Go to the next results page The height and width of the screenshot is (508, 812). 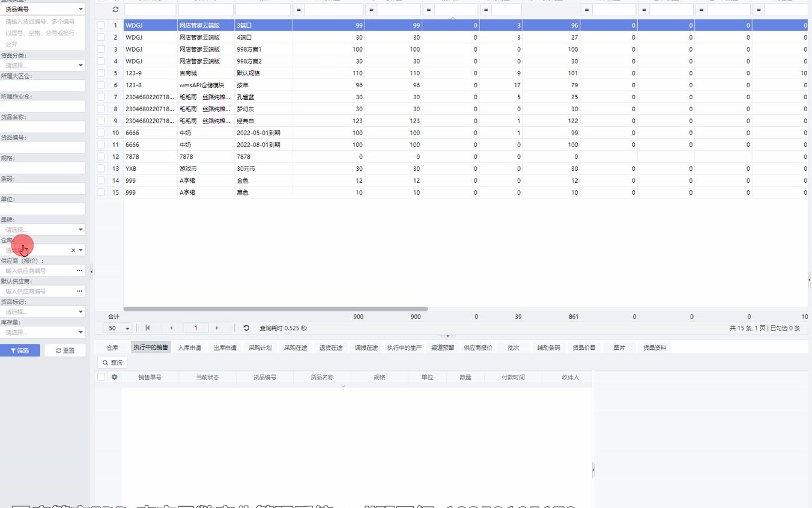click(x=217, y=328)
